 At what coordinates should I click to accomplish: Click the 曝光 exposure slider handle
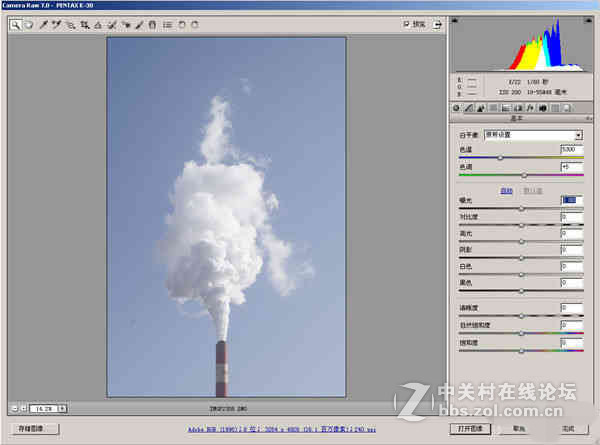tap(521, 208)
